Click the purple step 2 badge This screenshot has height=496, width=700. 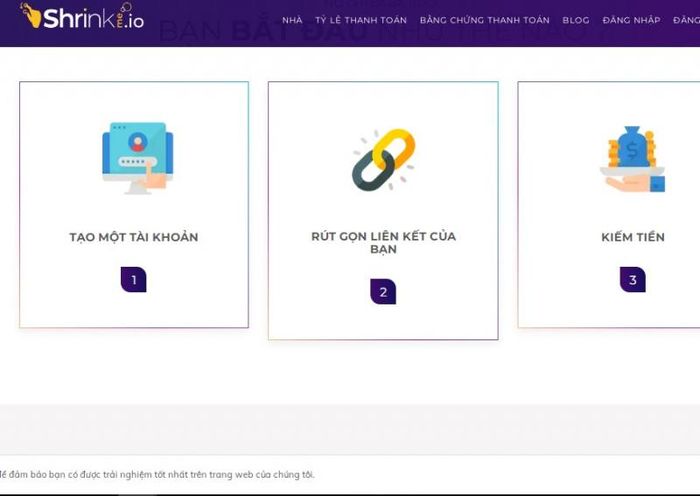pos(383,292)
